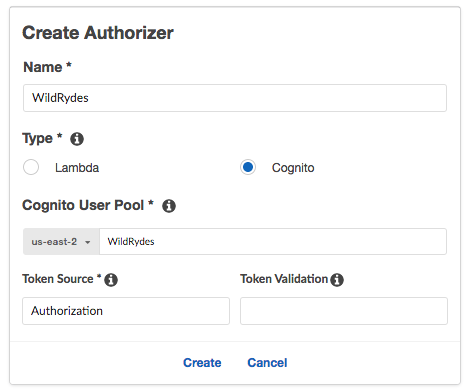Click the Create button

(202, 363)
